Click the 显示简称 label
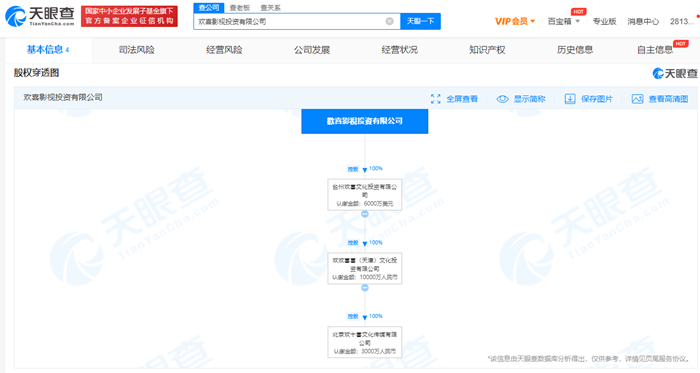The height and width of the screenshot is (373, 700). (529, 99)
